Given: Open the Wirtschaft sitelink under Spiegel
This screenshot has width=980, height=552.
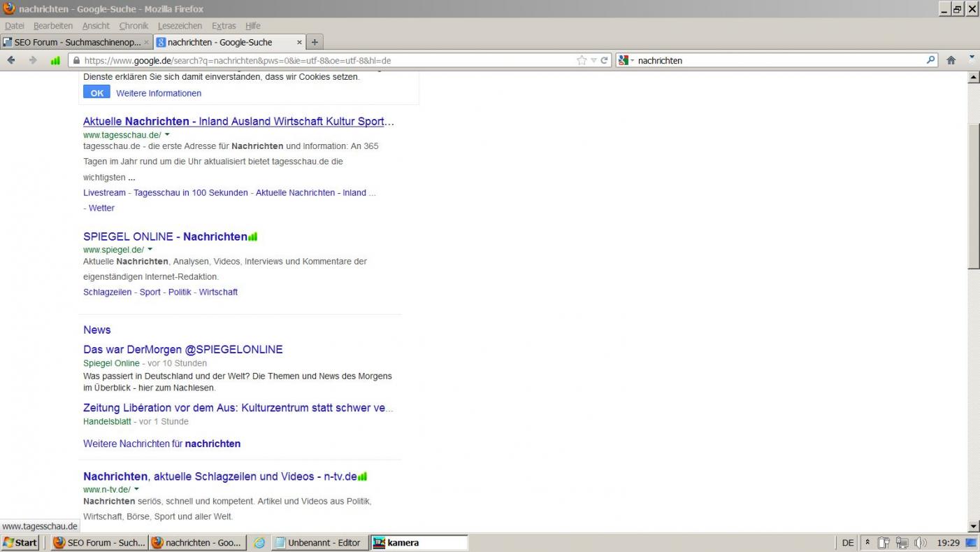Looking at the screenshot, I should 218,292.
